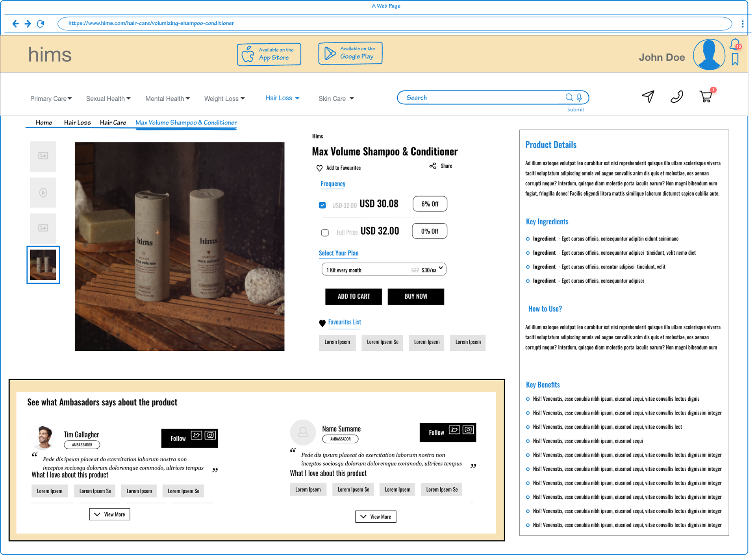Go to Hair Care breadcrumb
This screenshot has height=555, width=756.
point(113,122)
